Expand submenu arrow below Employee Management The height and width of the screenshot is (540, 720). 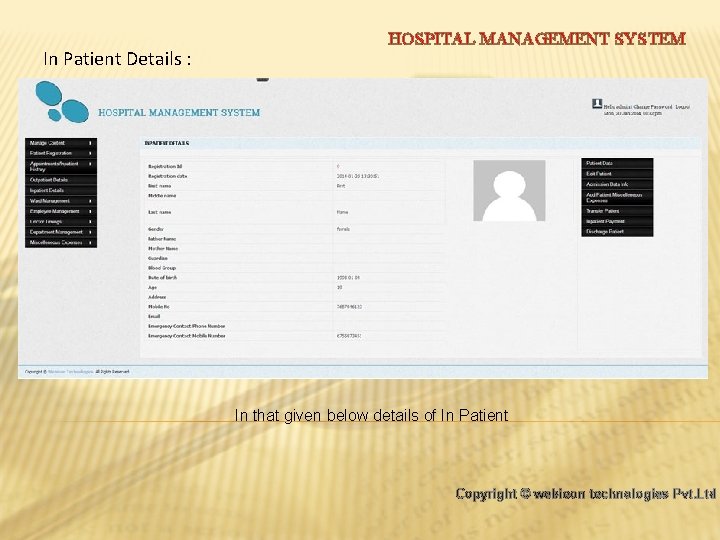(90, 222)
